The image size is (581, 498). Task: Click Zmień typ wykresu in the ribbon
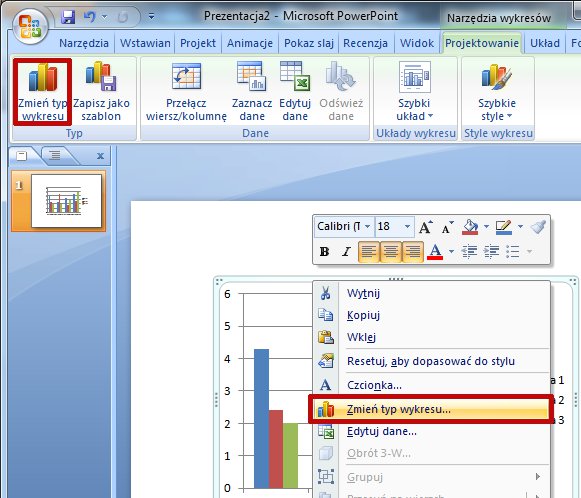(x=43, y=92)
